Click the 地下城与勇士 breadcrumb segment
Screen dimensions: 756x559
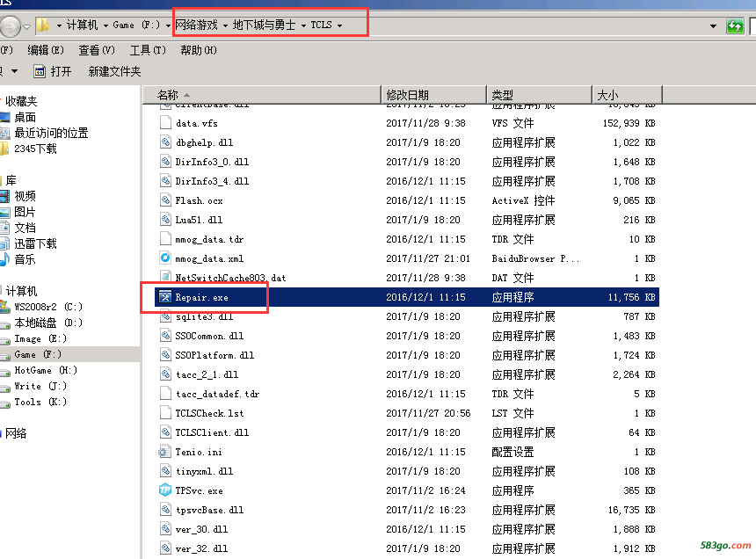(265, 25)
